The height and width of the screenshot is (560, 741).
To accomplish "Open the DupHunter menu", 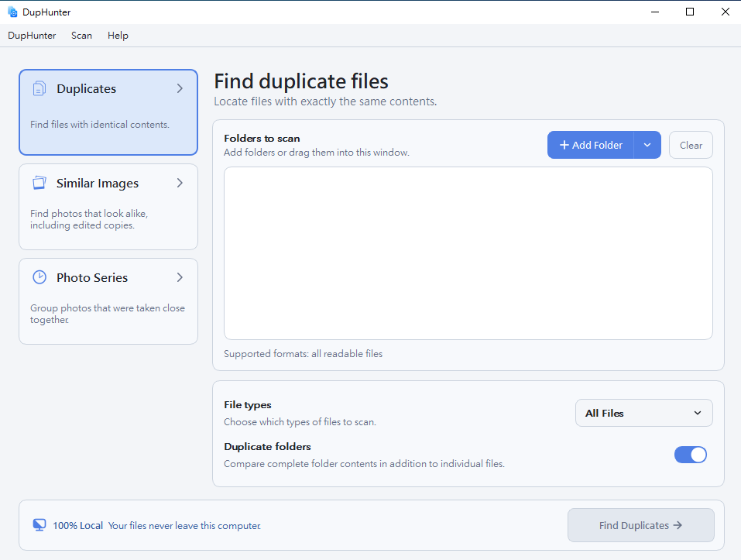I will [32, 36].
